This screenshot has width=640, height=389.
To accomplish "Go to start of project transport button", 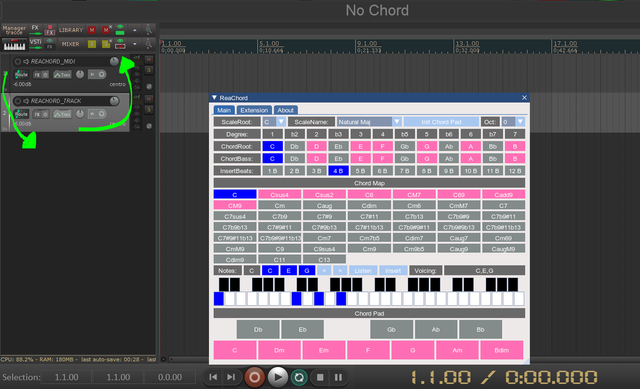I will pyautogui.click(x=213, y=377).
